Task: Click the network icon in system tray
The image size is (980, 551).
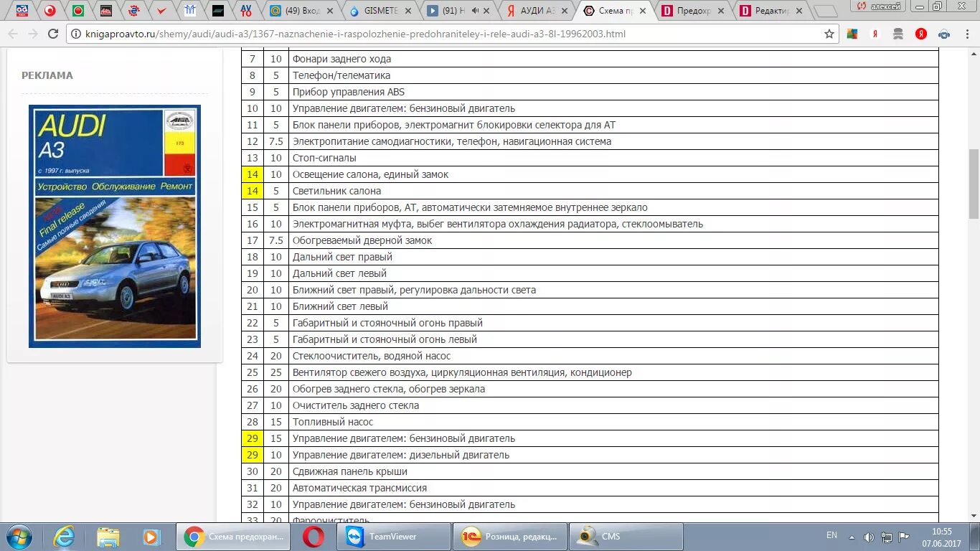Action: click(x=887, y=537)
